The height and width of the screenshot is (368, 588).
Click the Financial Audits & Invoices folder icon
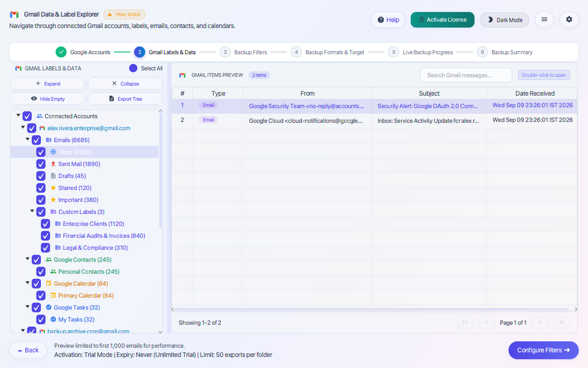(x=57, y=236)
